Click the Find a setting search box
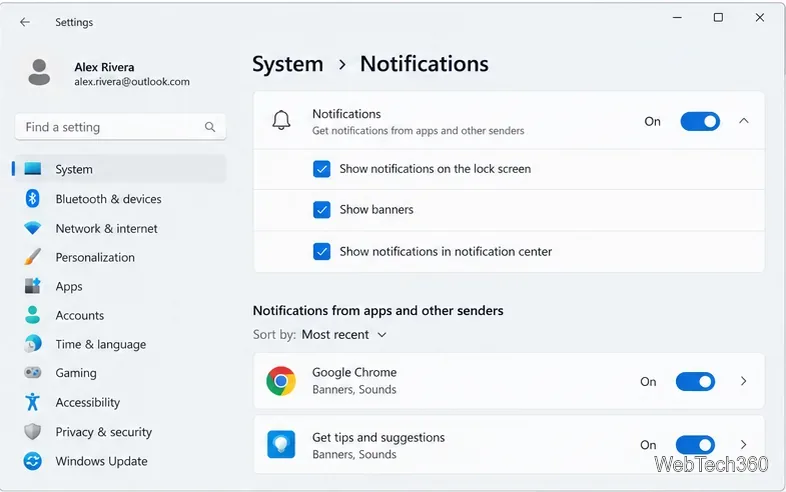Screen dimensions: 786x492 click(x=120, y=127)
